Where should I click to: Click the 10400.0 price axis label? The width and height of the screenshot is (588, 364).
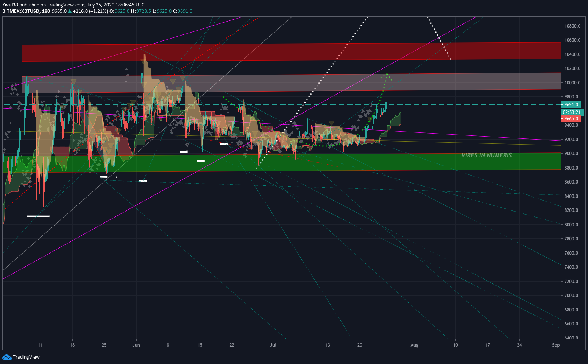[x=572, y=54]
